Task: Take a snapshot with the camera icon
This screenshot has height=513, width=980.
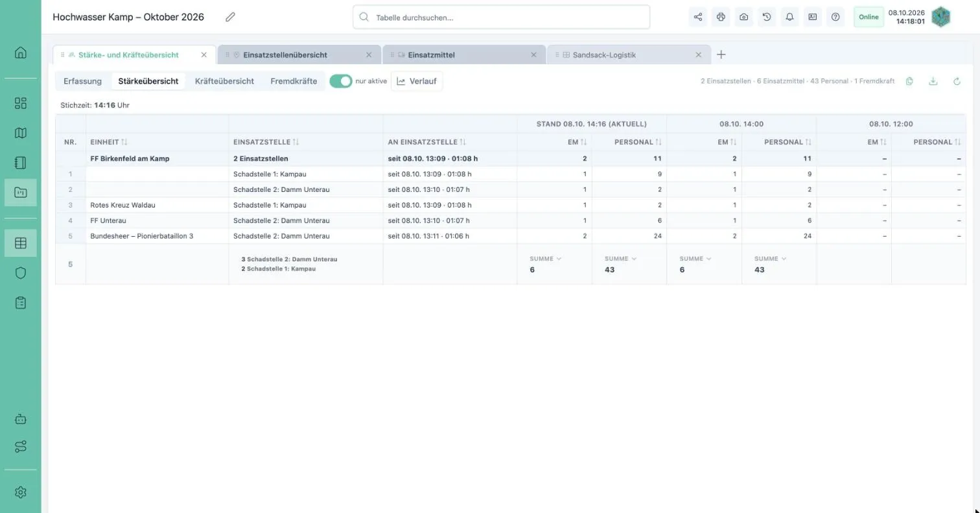Action: click(x=743, y=18)
